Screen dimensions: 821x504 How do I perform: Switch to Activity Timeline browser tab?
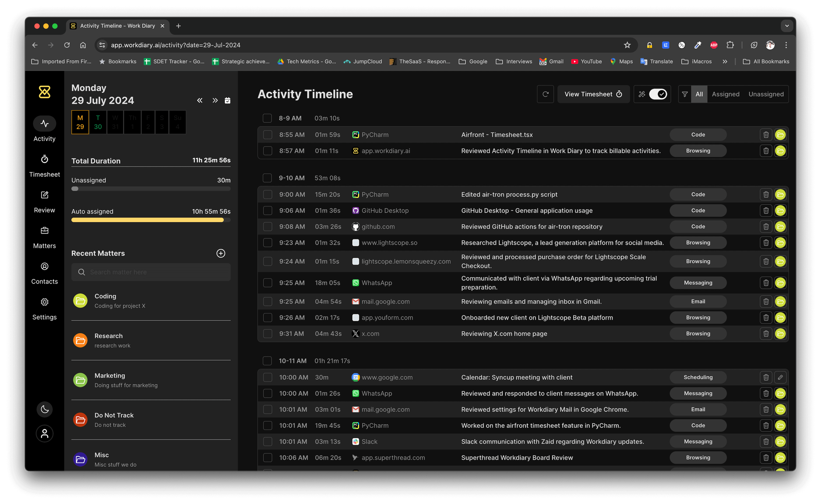pyautogui.click(x=118, y=26)
